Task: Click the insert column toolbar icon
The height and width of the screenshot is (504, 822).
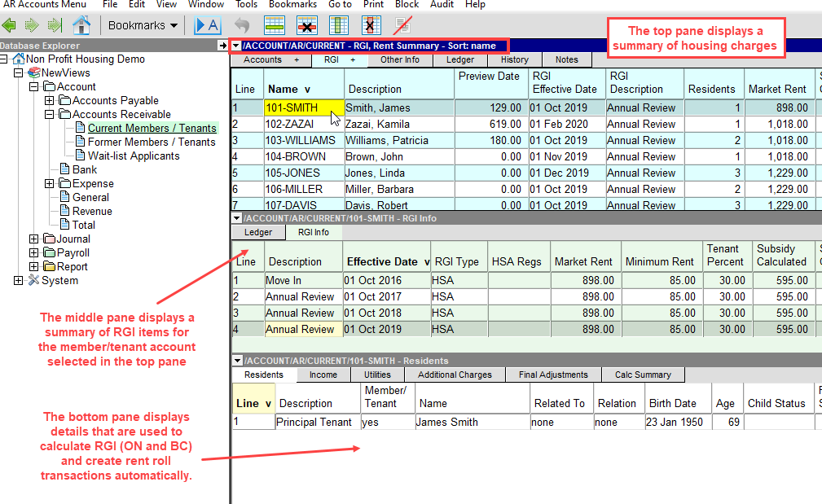Action: [x=337, y=25]
